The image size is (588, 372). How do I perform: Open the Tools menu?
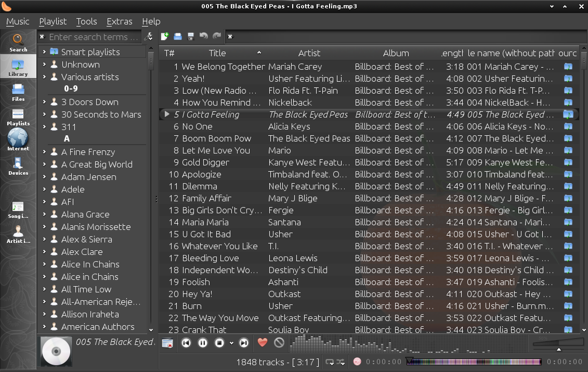point(87,21)
